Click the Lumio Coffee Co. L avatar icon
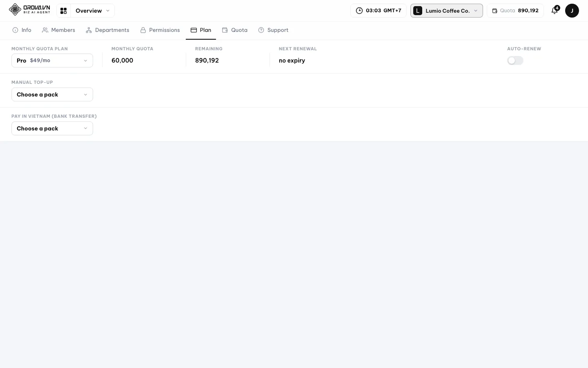 pyautogui.click(x=417, y=11)
